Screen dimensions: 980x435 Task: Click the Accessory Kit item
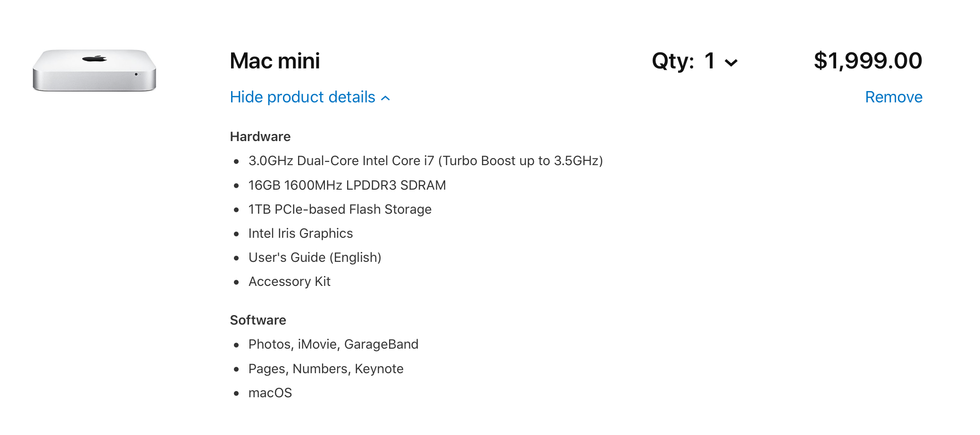coord(290,282)
